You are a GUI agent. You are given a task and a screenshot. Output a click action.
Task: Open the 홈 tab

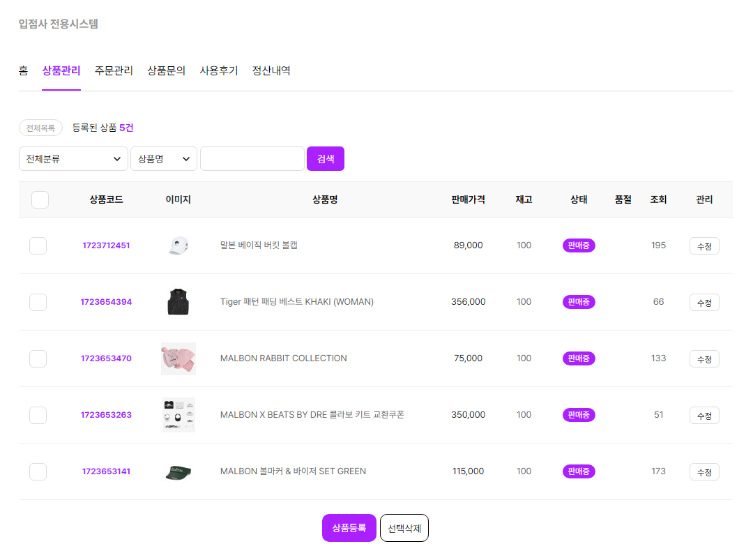pyautogui.click(x=23, y=70)
